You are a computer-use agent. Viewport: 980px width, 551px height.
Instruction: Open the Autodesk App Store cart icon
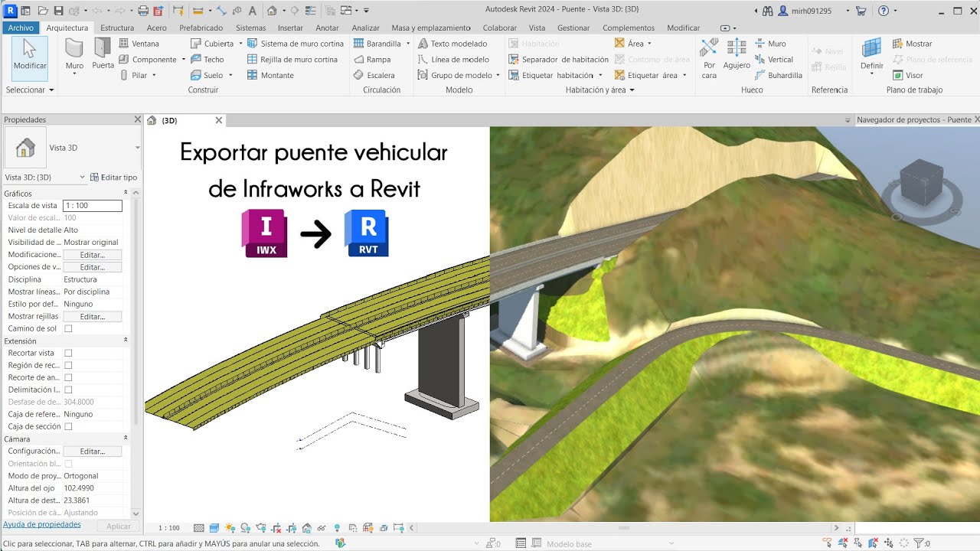[x=861, y=11]
